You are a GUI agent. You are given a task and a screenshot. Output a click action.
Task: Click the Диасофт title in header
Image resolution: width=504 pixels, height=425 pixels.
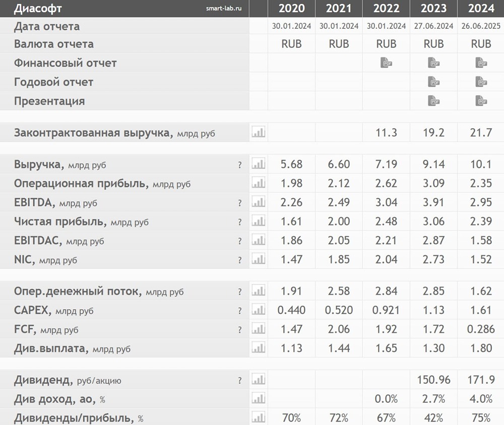pyautogui.click(x=38, y=9)
